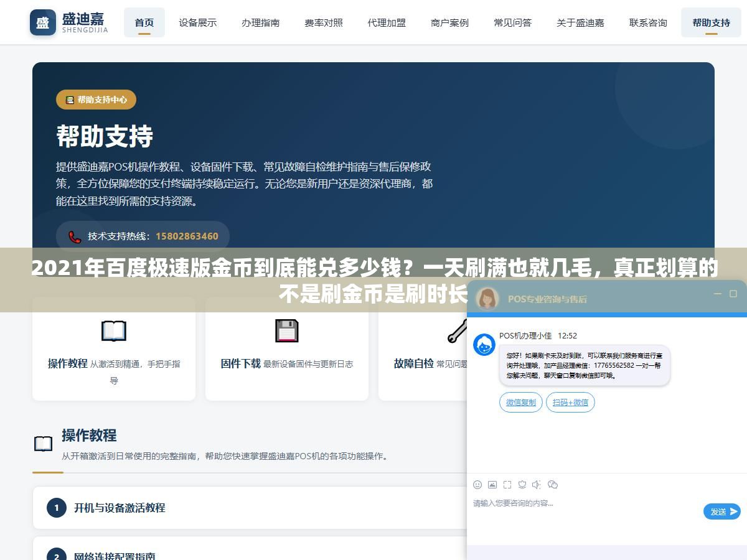
Task: Click the 故障自检 wrench icon
Action: click(458, 331)
